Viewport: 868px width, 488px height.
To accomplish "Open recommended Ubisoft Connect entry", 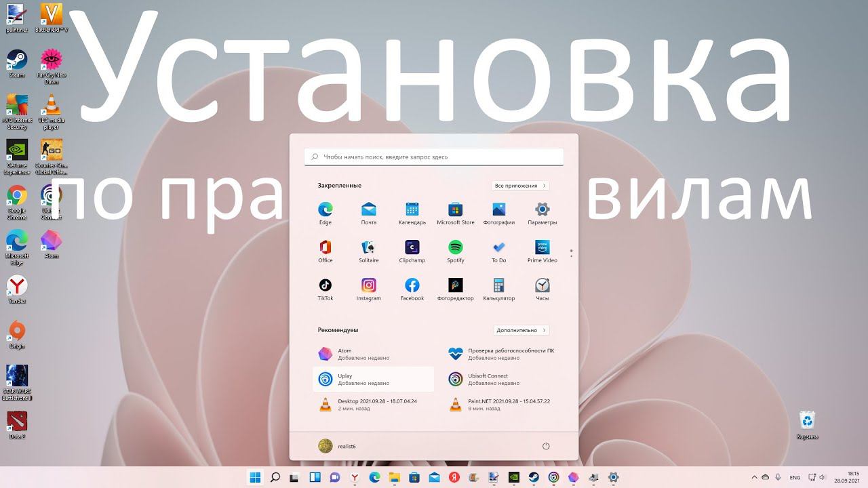I will 503,380.
